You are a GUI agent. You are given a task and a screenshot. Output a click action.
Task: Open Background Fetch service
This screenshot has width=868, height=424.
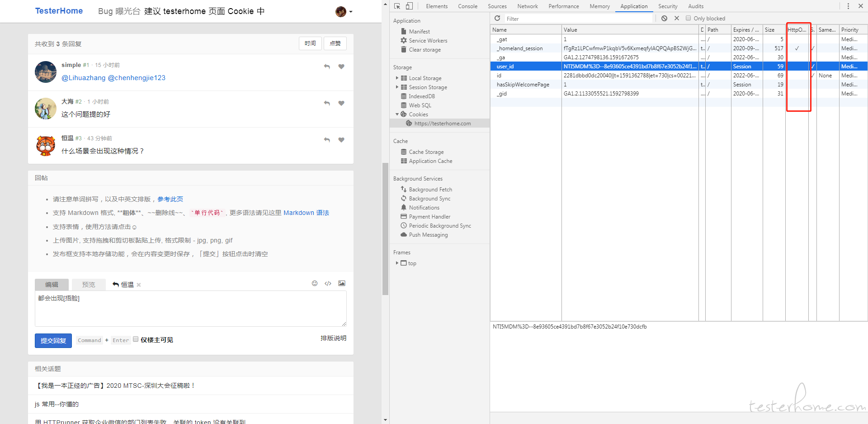pos(430,189)
